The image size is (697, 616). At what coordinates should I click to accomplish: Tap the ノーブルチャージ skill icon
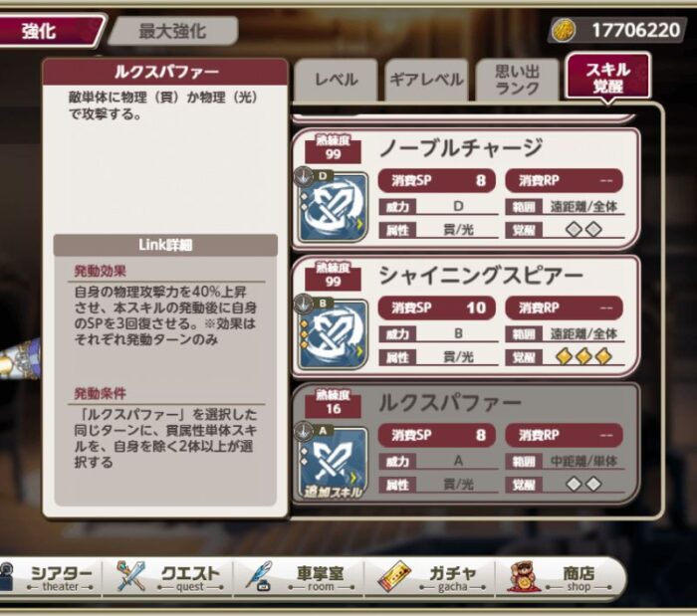point(334,207)
